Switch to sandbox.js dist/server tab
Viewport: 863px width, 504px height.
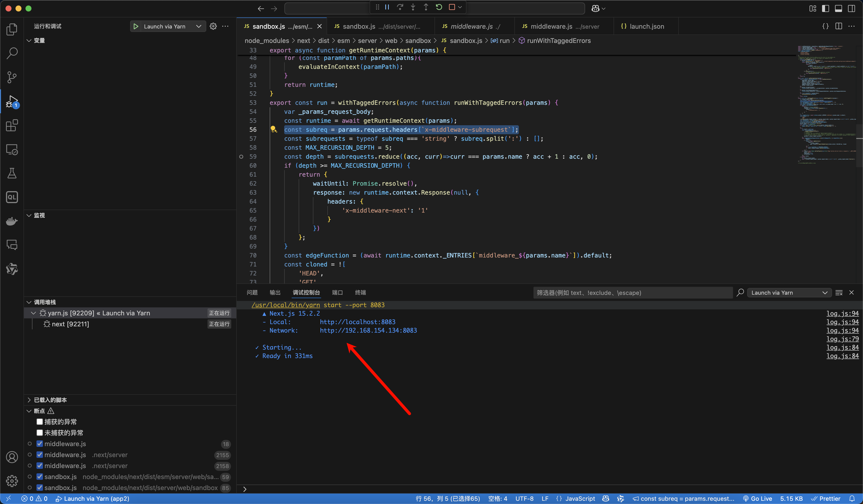click(381, 26)
